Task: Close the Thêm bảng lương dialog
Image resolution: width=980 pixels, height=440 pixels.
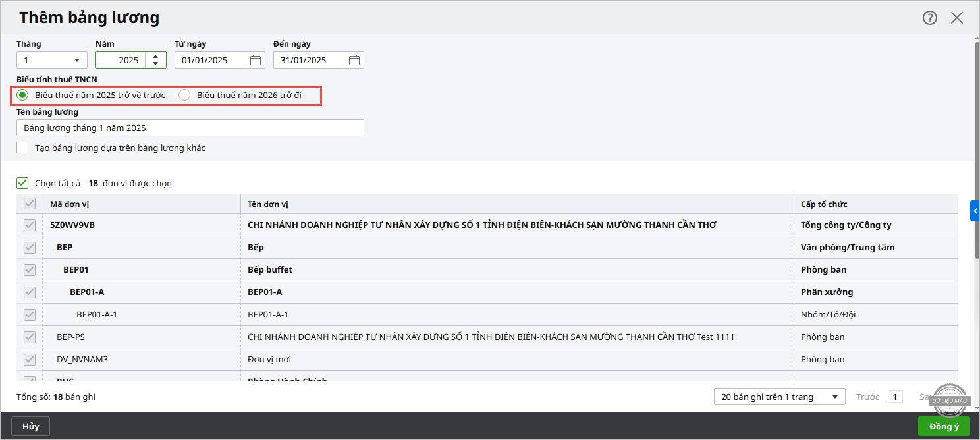Action: [x=957, y=18]
